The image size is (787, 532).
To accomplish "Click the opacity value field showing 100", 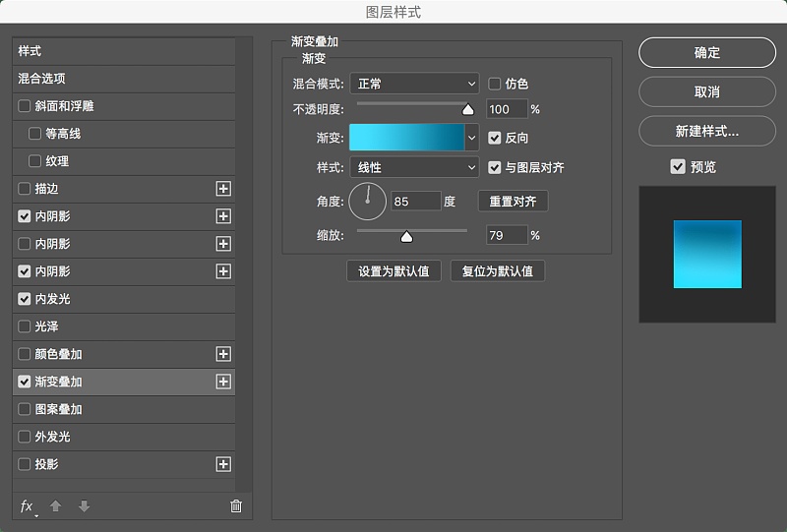I will click(507, 109).
